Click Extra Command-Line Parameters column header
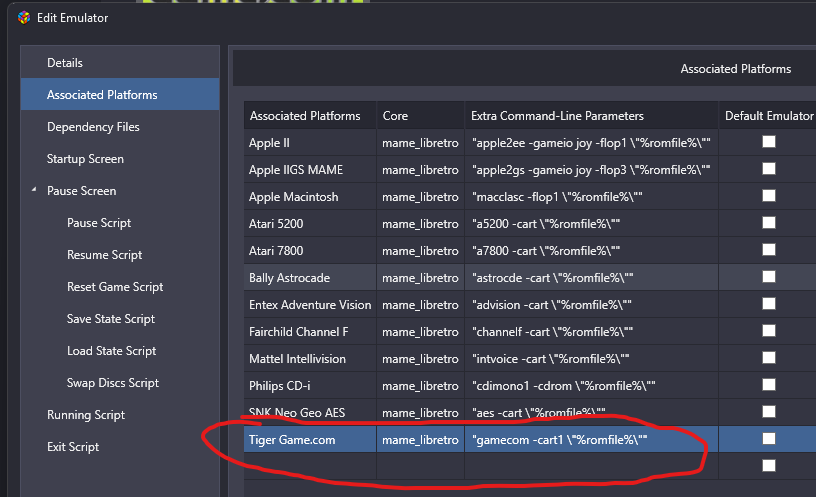Viewport: 816px width, 497px height. click(x=591, y=116)
